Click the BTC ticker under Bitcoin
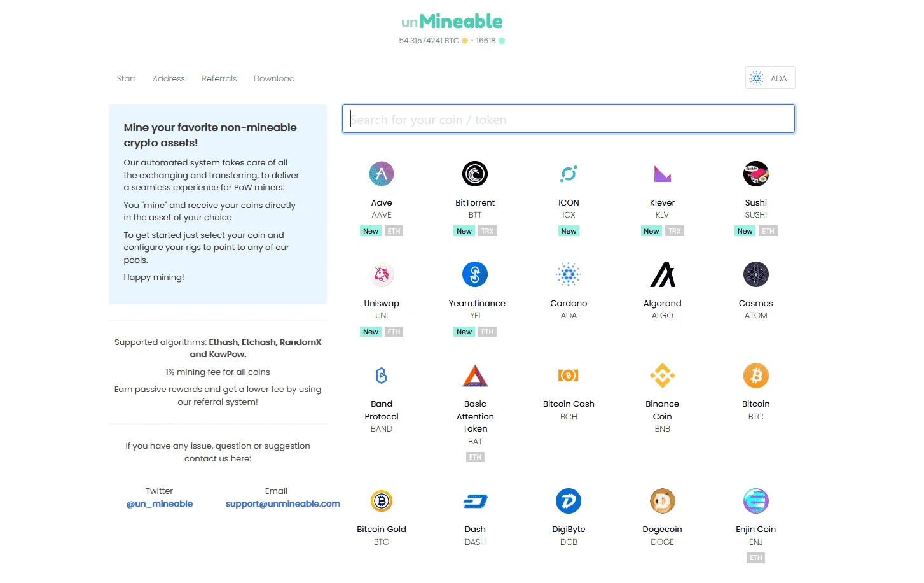Image resolution: width=924 pixels, height=583 pixels. (x=756, y=417)
